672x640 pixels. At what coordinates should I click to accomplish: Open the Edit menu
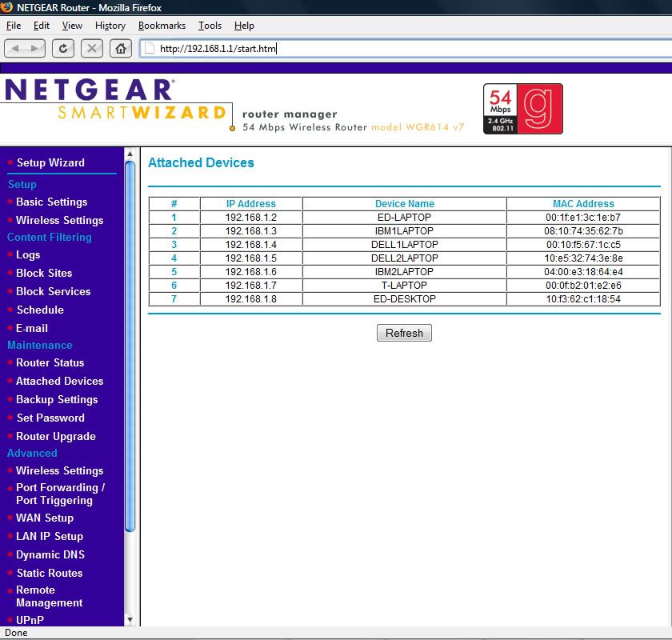[x=41, y=26]
